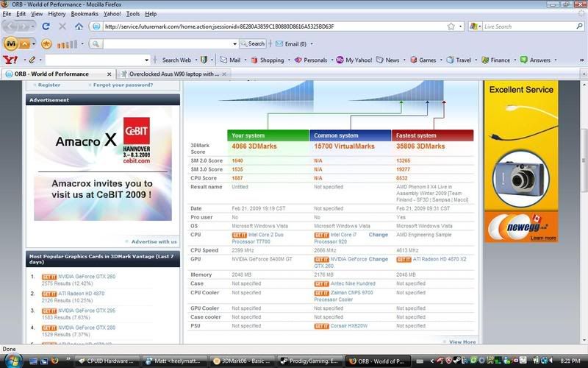
Task: Open Yahoo Personals toolbar button
Action: point(311,60)
